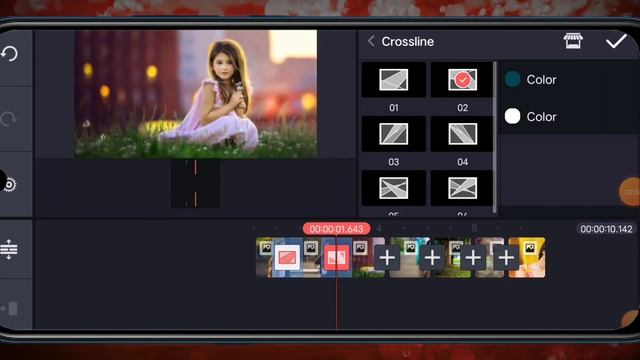640x360 pixels.
Task: Tap the greyed-out redo arrow icon
Action: point(9,119)
